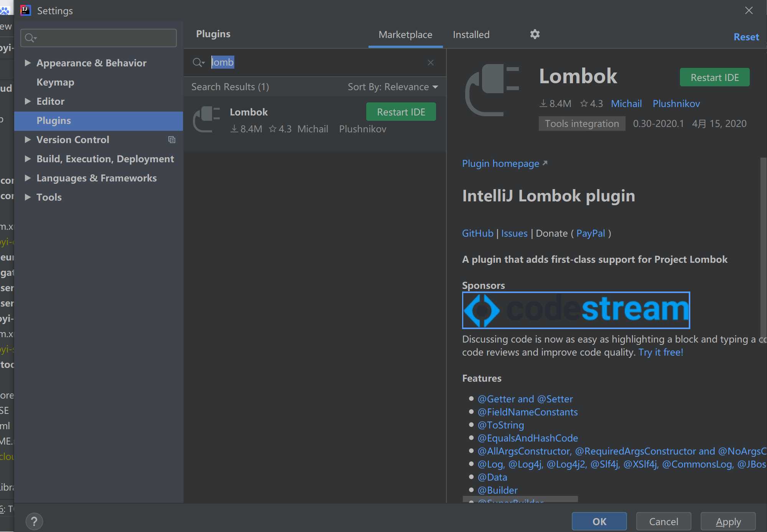767x532 pixels.
Task: Click the version text 0.30-2020.1
Action: pos(658,124)
